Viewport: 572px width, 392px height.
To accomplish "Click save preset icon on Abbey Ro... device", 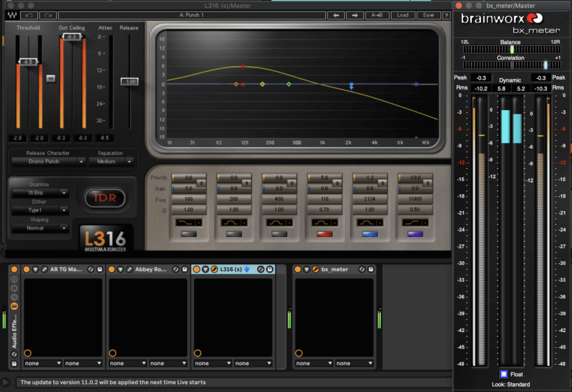I will pos(184,270).
